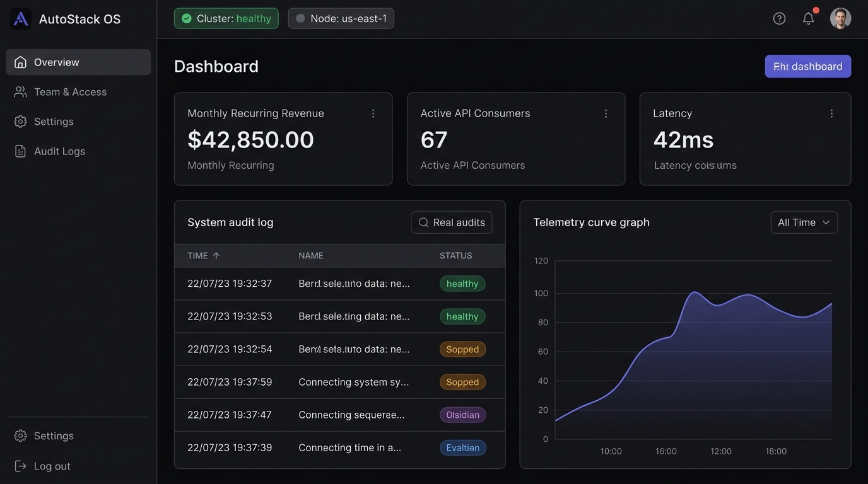Click the STATUS column header
The height and width of the screenshot is (484, 868).
(456, 255)
